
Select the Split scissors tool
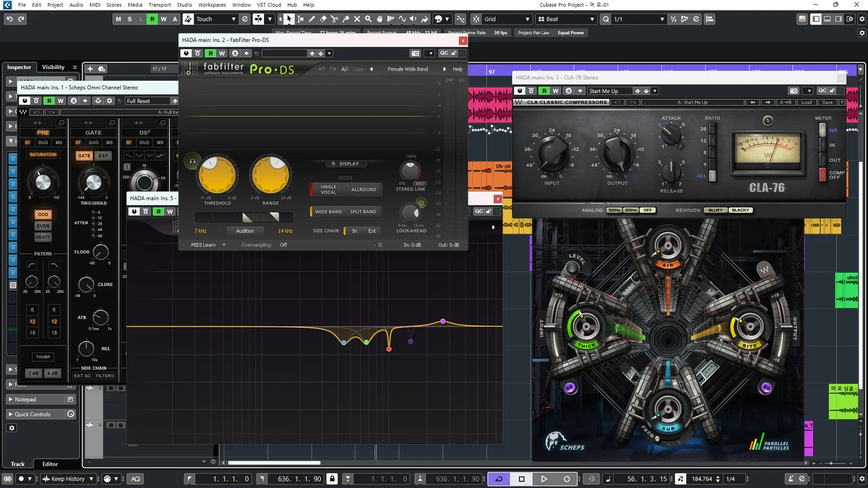point(334,19)
